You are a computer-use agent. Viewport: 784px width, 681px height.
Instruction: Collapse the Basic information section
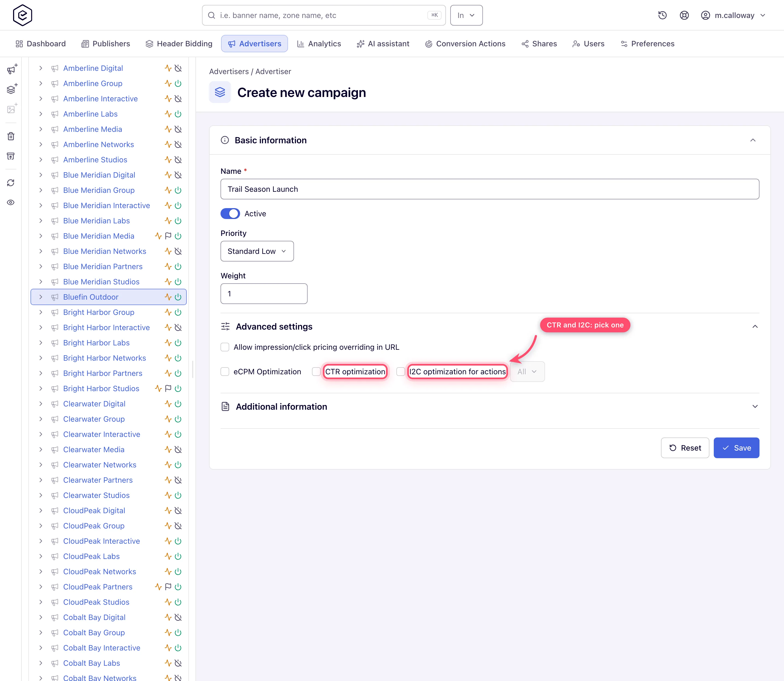753,140
